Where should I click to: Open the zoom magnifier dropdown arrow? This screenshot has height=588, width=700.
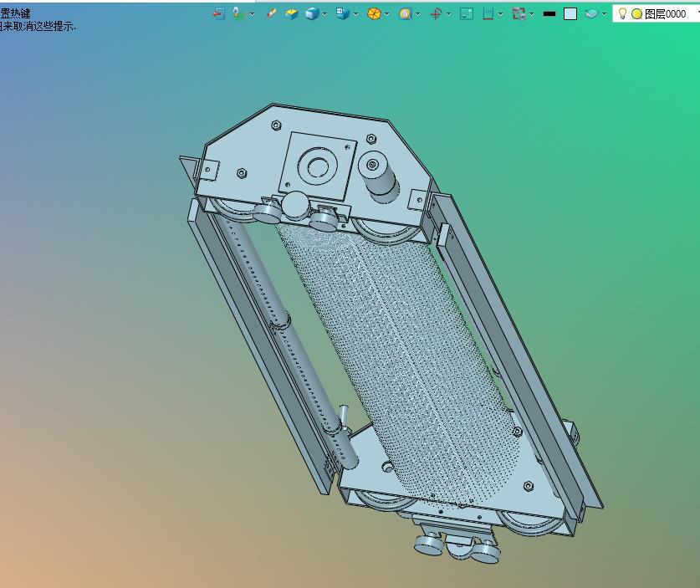click(418, 14)
